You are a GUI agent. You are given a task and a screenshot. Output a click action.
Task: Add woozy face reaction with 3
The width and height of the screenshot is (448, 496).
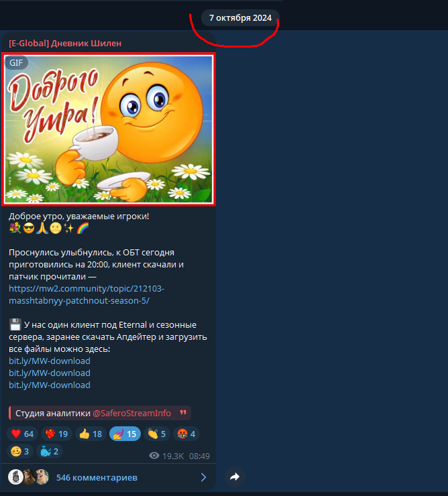point(20,451)
